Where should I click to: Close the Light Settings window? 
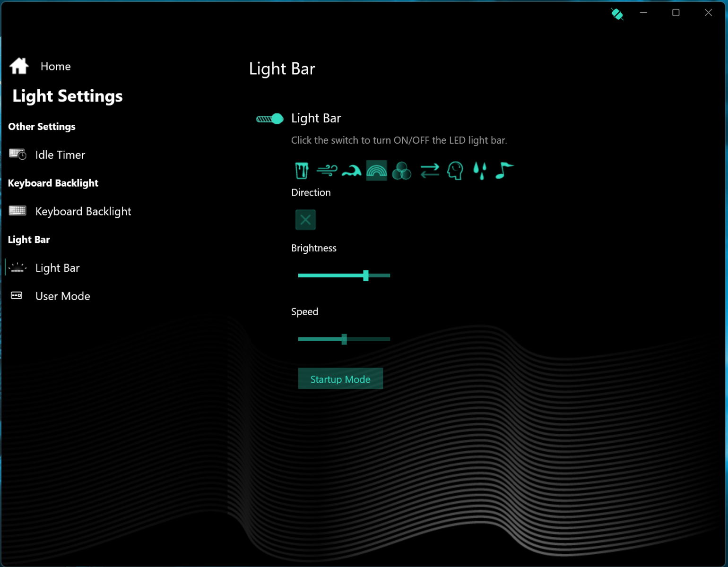708,13
